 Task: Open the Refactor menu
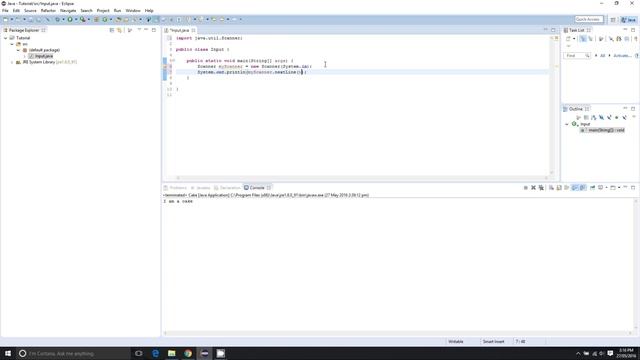48,11
